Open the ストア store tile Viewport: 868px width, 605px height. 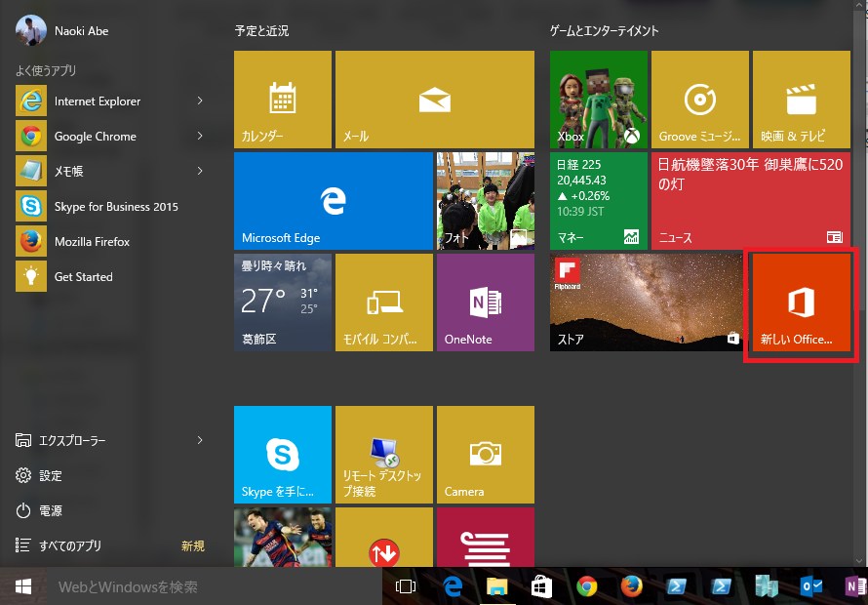tap(647, 302)
